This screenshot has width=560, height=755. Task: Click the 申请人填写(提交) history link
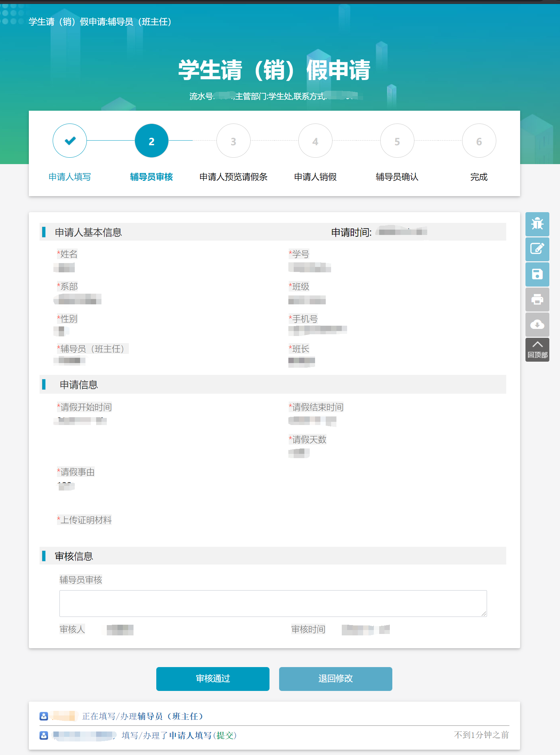[203, 735]
